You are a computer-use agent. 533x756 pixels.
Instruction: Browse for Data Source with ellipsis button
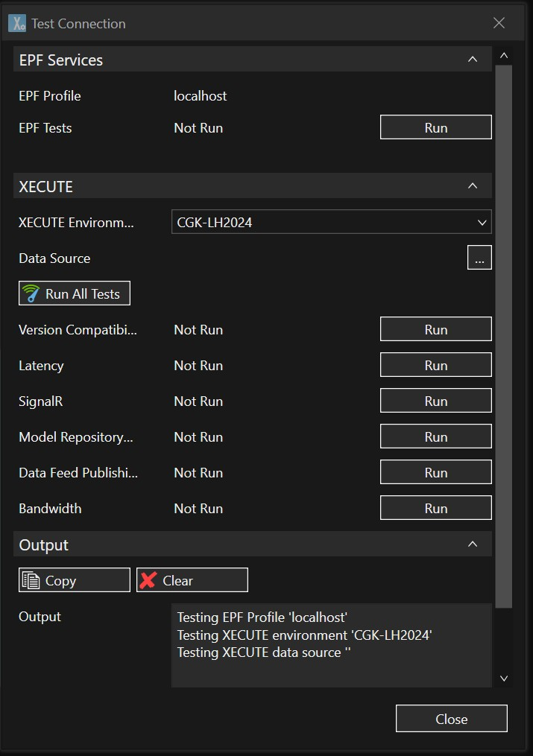coord(479,258)
